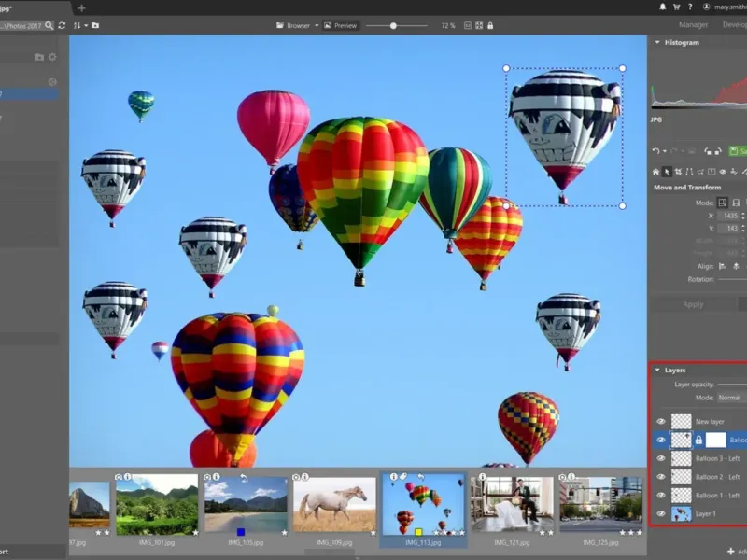Toggle visibility of Balloon 3 - Left layer
The height and width of the screenshot is (560, 747).
661,458
